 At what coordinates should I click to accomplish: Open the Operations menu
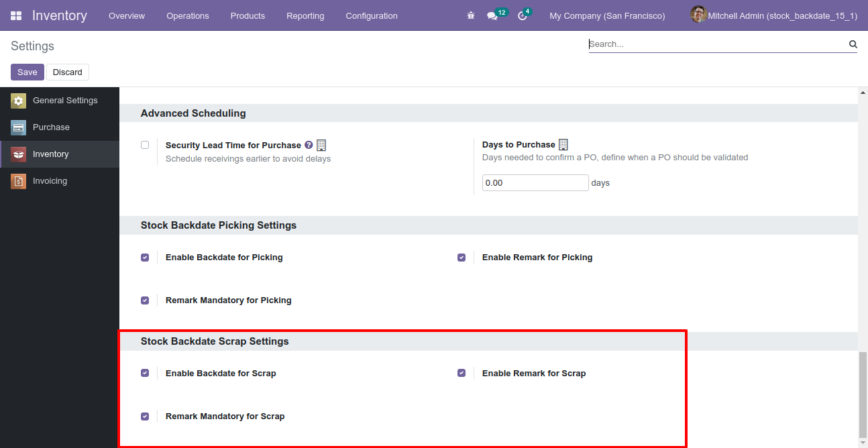(x=188, y=15)
